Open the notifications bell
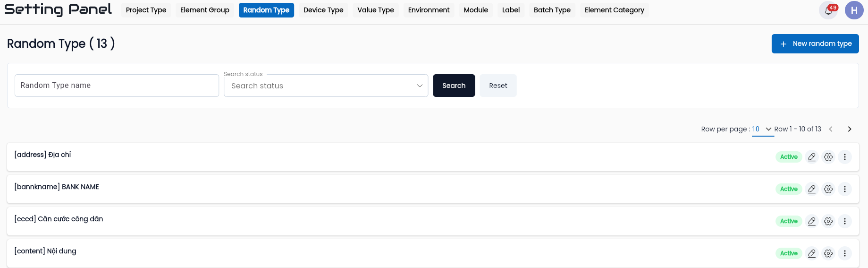This screenshot has height=268, width=868. pos(828,10)
